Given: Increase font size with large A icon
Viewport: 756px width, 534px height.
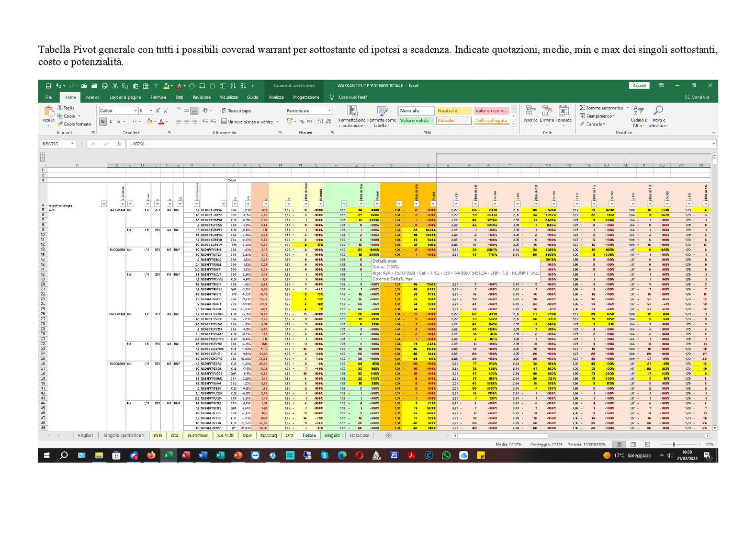Looking at the screenshot, I should [158, 110].
